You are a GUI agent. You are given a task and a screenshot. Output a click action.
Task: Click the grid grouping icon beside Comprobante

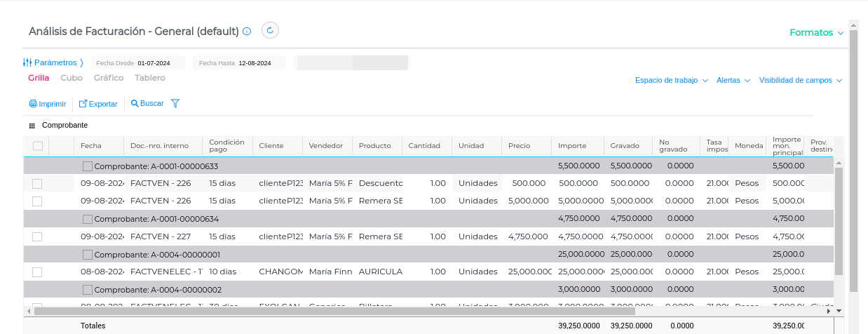point(32,126)
